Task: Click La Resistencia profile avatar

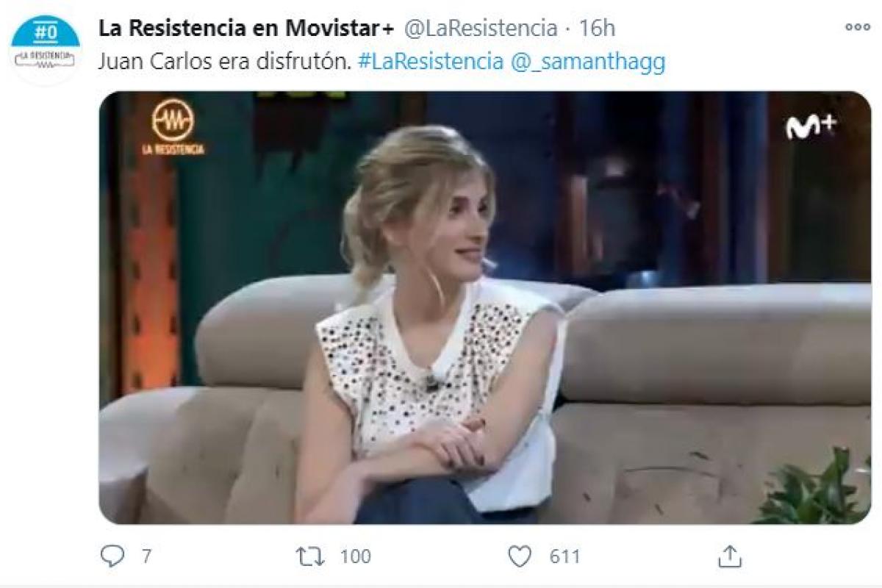Action: (45, 47)
